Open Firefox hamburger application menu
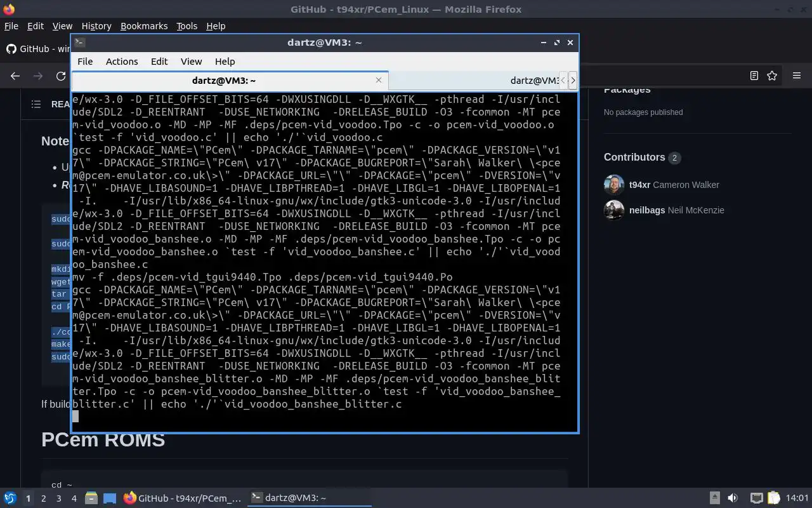 pos(797,76)
